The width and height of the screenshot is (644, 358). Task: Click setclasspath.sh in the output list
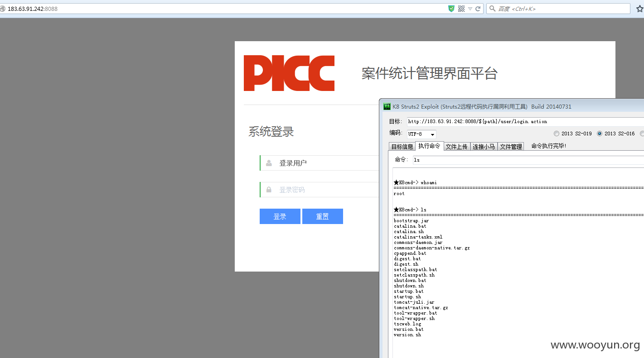click(414, 275)
